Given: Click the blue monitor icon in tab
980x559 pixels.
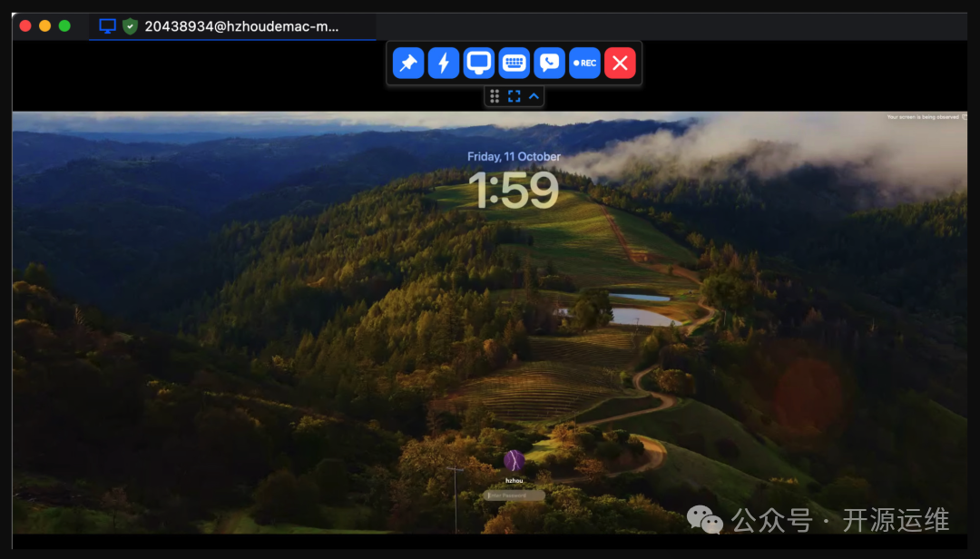Looking at the screenshot, I should click(108, 26).
